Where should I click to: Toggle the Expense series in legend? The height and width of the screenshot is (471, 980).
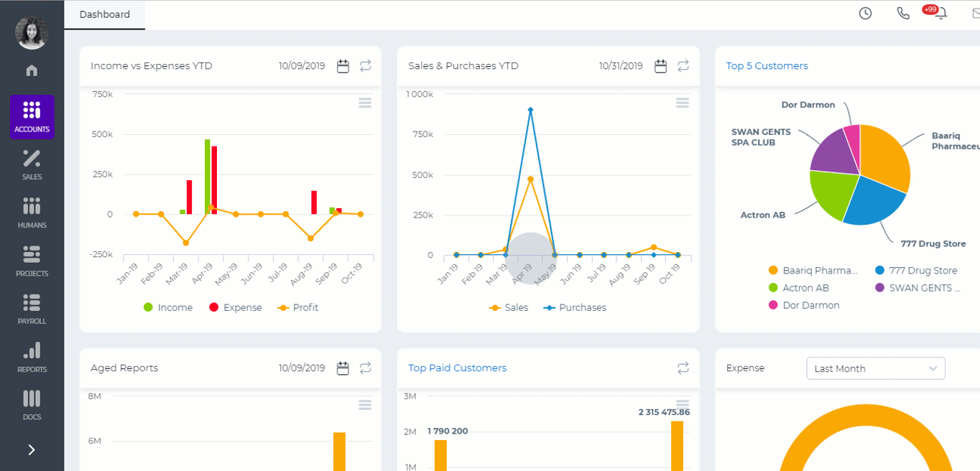[x=235, y=307]
